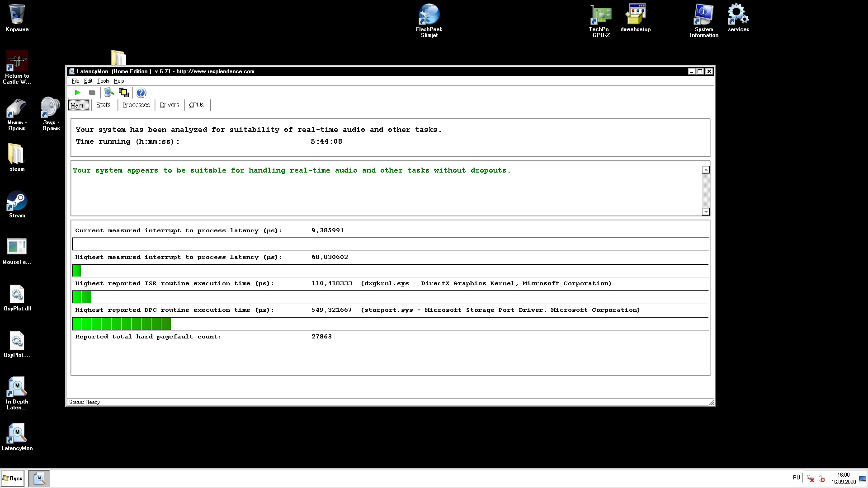Open the Processes tab
Viewport: 868px width, 488px height.
point(136,105)
